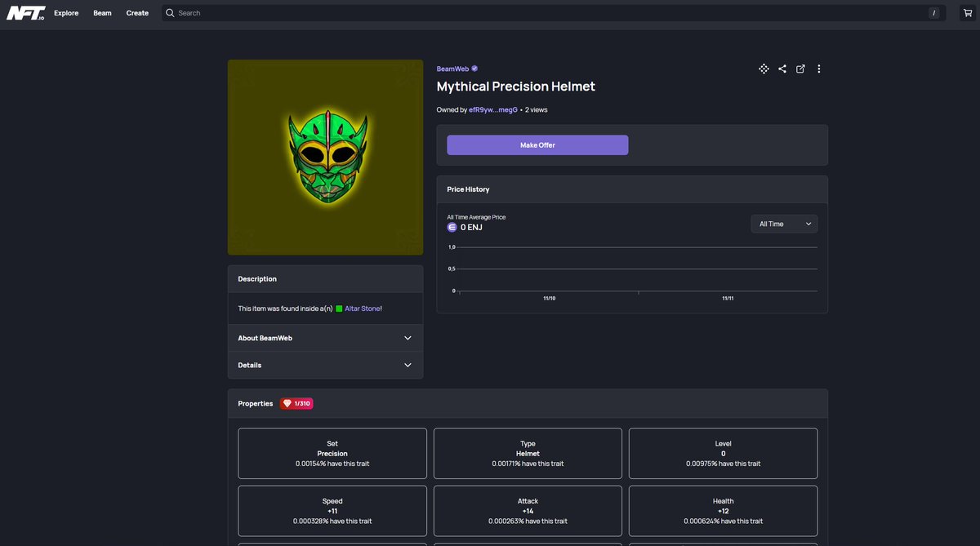The image size is (980, 546).
Task: Click the helmet NFT image thumbnail
Action: [325, 157]
